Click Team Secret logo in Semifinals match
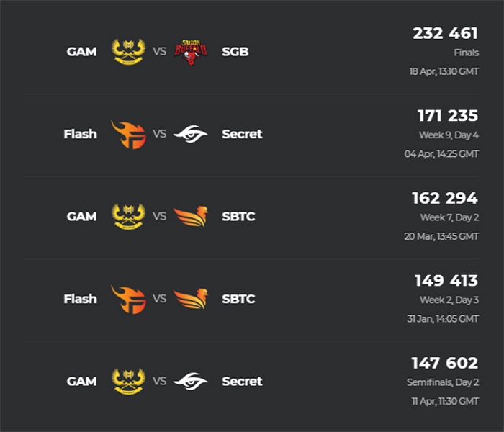Screen dimensions: 504x432 point(191,381)
